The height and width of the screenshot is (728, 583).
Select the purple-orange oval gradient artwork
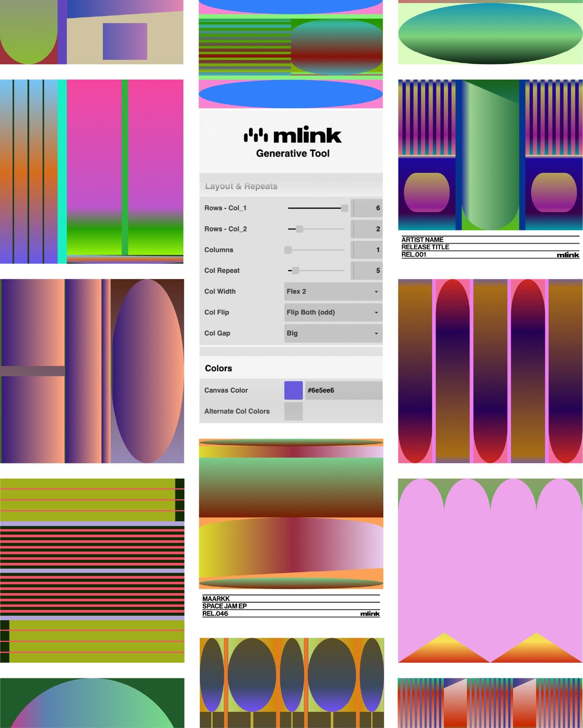(x=92, y=371)
